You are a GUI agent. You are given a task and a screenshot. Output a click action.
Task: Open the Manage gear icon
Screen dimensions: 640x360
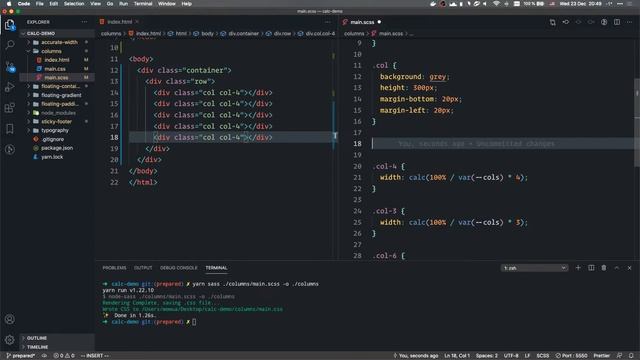[10, 340]
